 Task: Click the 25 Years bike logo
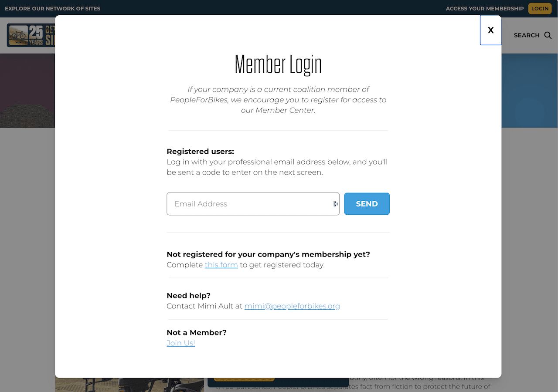coord(31,35)
